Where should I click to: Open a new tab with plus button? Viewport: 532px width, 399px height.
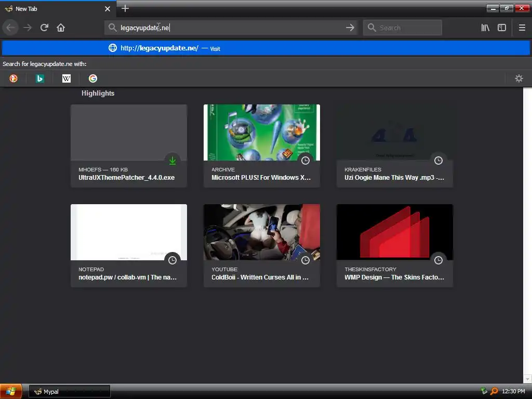pos(125,8)
